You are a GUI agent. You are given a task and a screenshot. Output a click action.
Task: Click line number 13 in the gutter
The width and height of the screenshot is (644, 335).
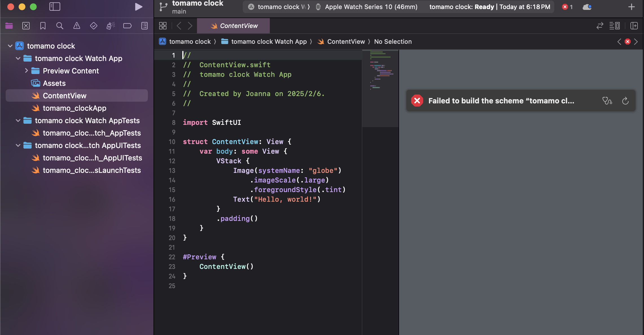coord(172,171)
